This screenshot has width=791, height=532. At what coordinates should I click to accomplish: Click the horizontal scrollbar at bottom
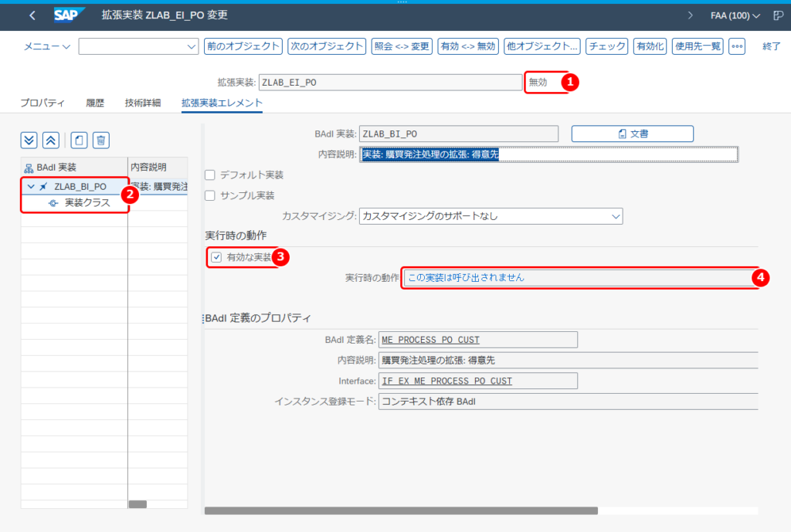point(401,511)
